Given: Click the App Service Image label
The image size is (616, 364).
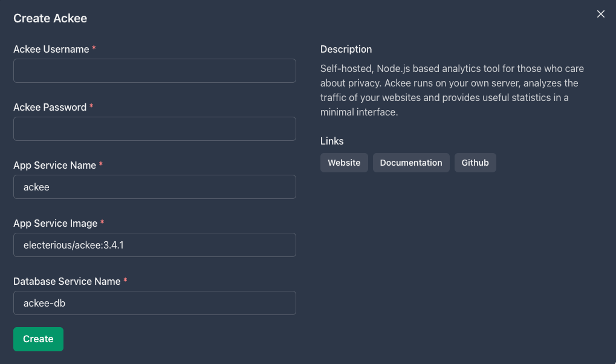Looking at the screenshot, I should click(x=56, y=223).
